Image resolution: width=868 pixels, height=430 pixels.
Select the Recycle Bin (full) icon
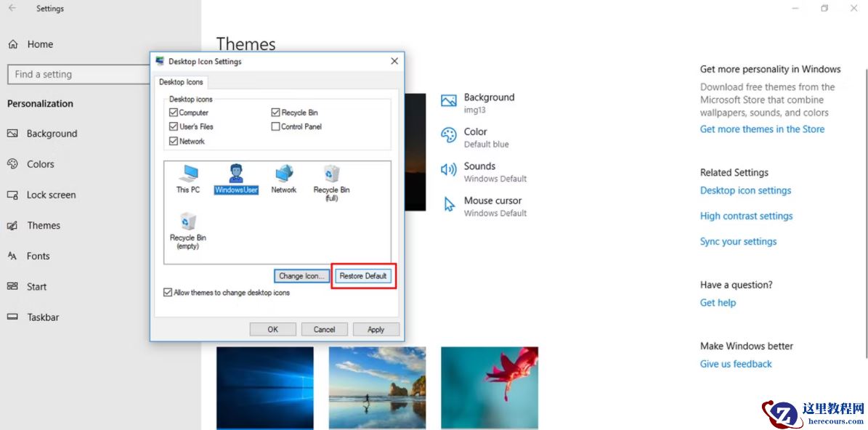[330, 174]
